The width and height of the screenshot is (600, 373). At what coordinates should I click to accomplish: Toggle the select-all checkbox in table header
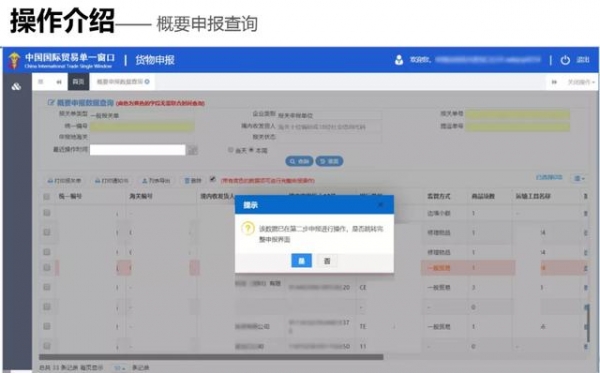(47, 197)
